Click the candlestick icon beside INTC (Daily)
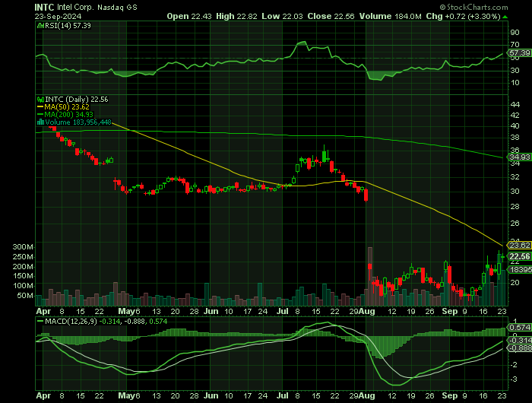532x403 pixels. coord(40,100)
